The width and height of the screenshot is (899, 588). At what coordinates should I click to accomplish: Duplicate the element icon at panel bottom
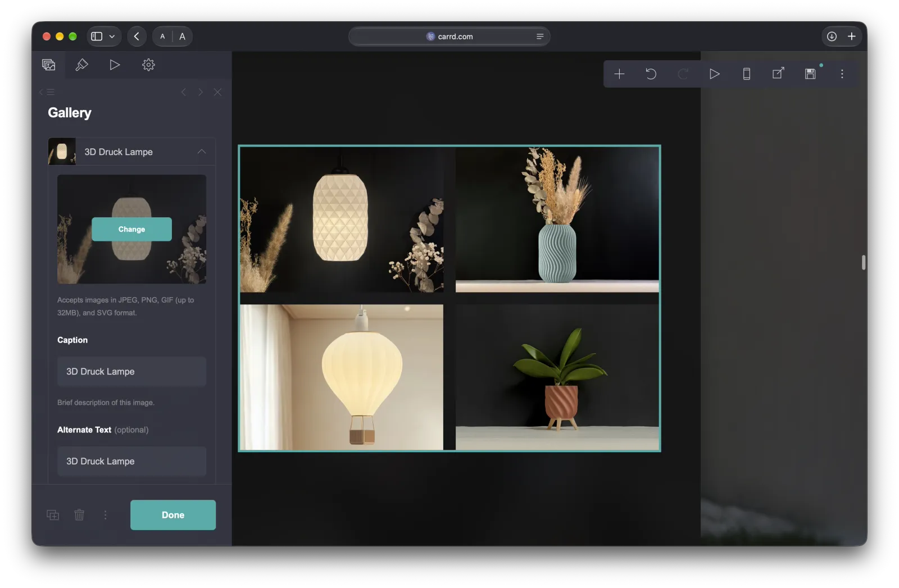tap(53, 515)
